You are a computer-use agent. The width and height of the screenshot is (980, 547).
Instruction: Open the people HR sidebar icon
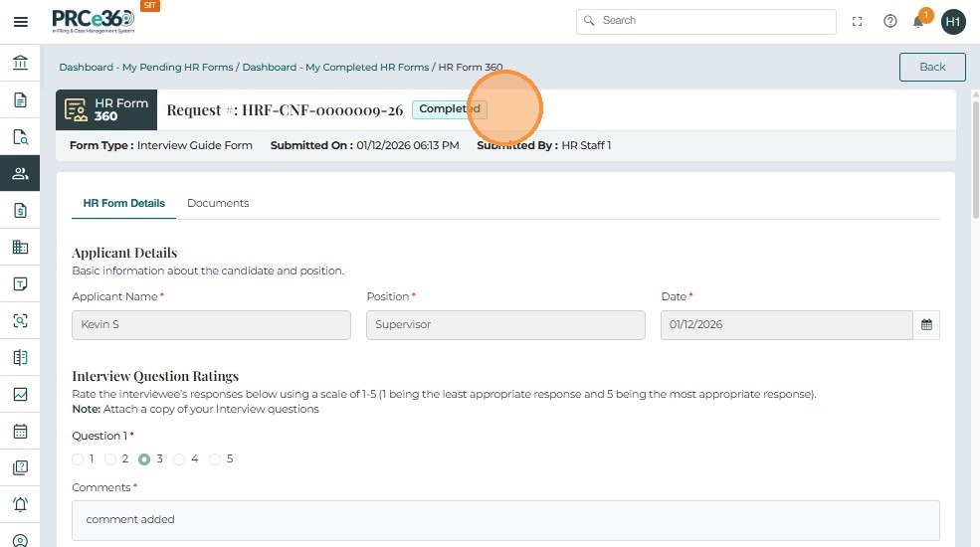[x=20, y=174]
